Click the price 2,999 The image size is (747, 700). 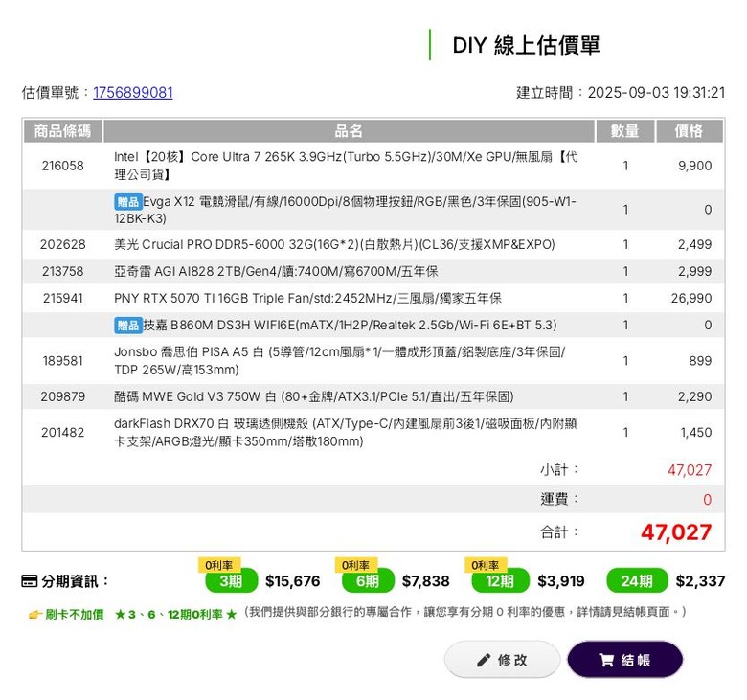coord(695,271)
